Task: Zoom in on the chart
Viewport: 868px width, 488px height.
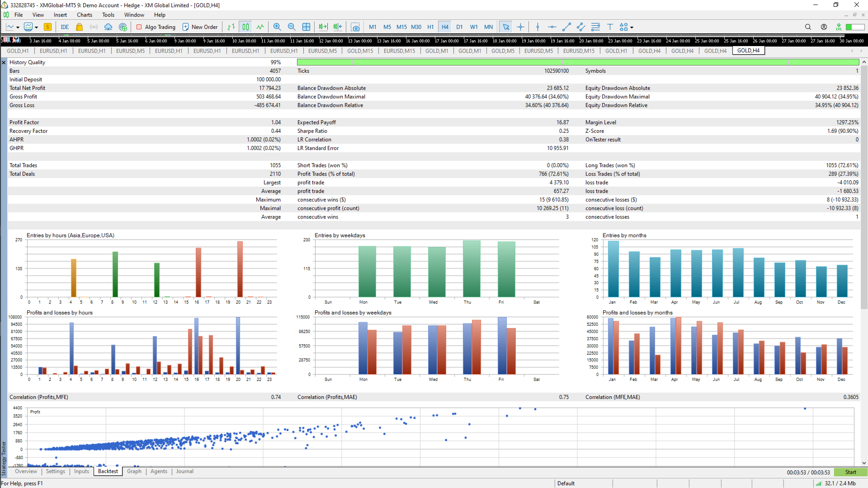Action: coord(277,27)
